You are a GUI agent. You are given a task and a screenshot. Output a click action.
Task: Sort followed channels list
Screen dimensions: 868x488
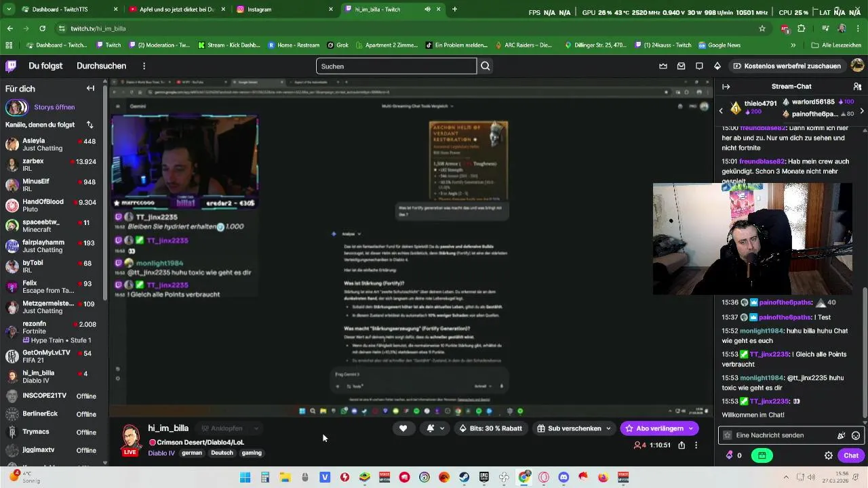click(x=90, y=125)
